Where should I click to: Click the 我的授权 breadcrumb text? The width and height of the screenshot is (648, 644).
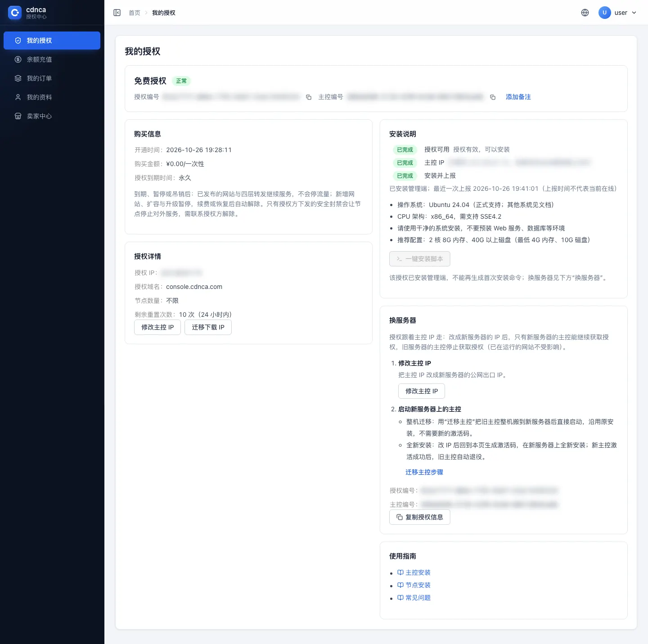(164, 13)
